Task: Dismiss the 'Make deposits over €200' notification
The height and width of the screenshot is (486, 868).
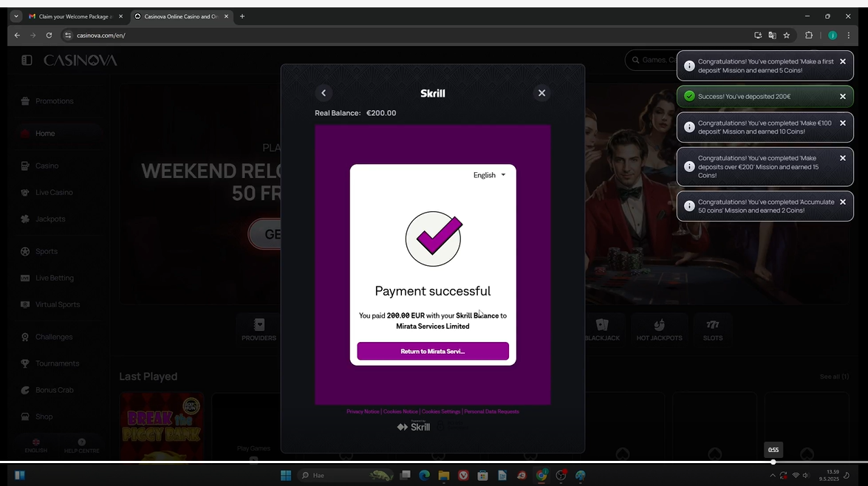Action: tap(843, 158)
